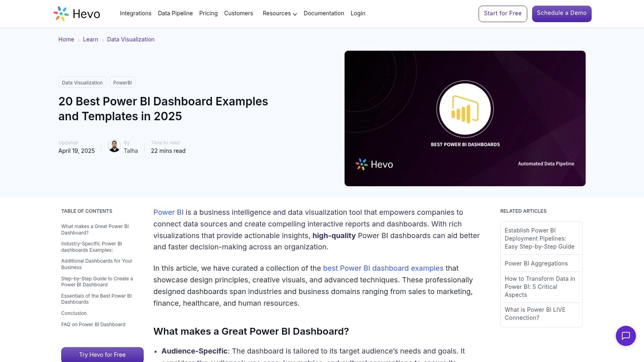Open Documentation from the navbar
The width and height of the screenshot is (644, 362).
click(324, 13)
